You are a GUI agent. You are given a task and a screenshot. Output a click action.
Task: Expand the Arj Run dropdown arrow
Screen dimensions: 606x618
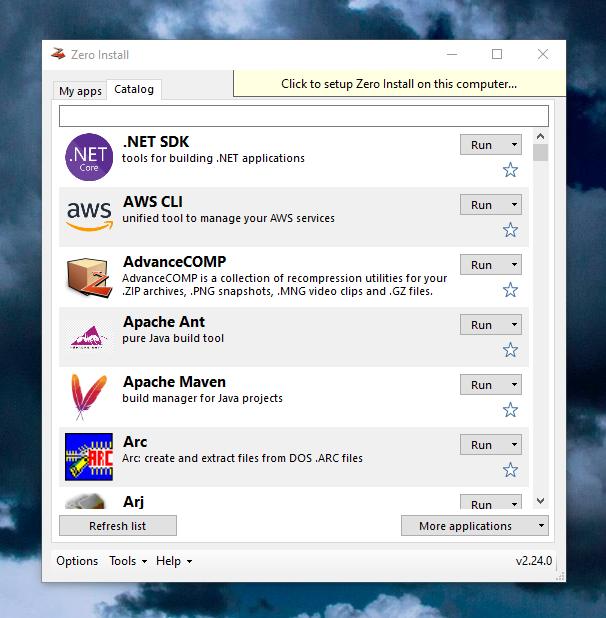514,504
